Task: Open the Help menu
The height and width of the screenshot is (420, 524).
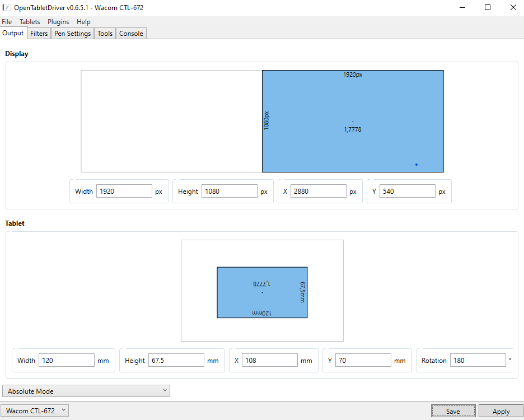Action: 83,22
